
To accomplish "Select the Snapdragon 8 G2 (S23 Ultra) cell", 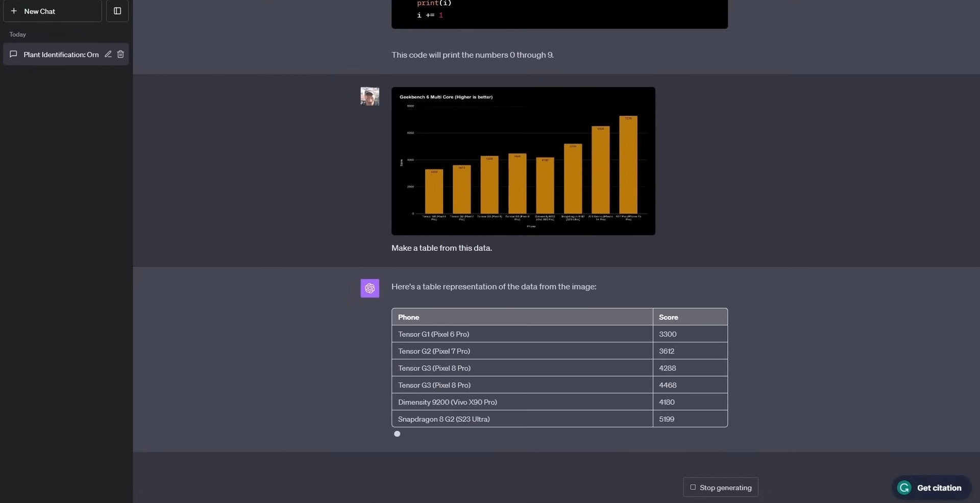I will (522, 419).
